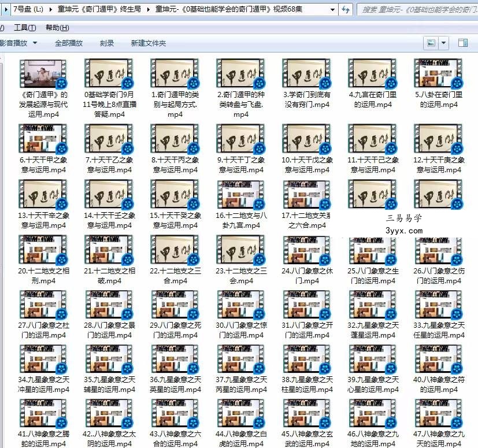Viewport: 478px width, 448px height.
Task: Select video 16.十二地支与八卦九宫.mp4
Action: (x=241, y=204)
